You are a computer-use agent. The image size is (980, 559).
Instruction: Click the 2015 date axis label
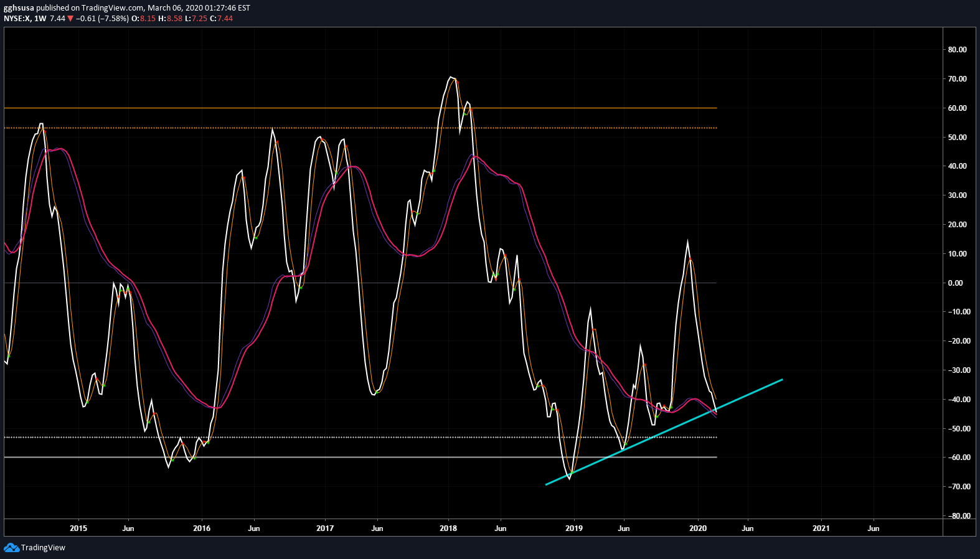pyautogui.click(x=78, y=528)
